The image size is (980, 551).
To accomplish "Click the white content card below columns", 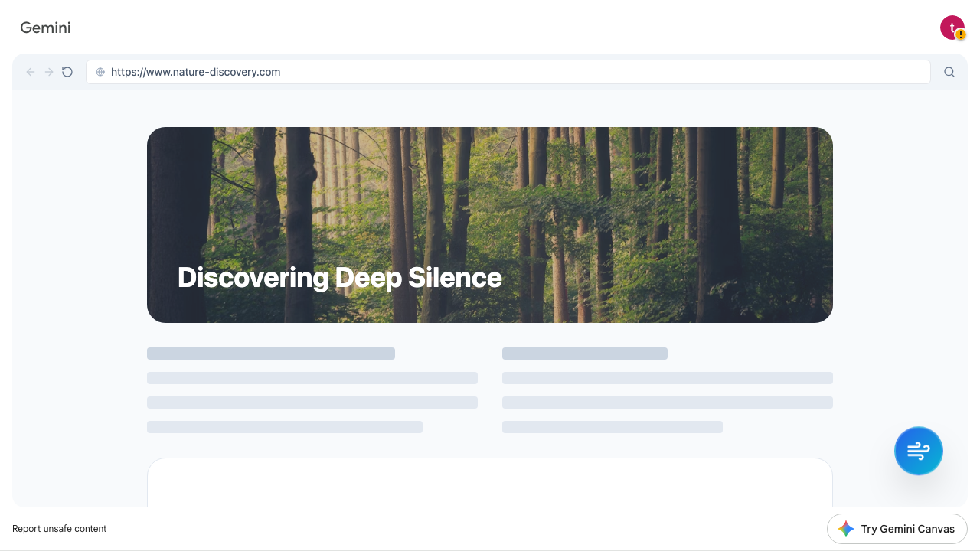I will [490, 484].
